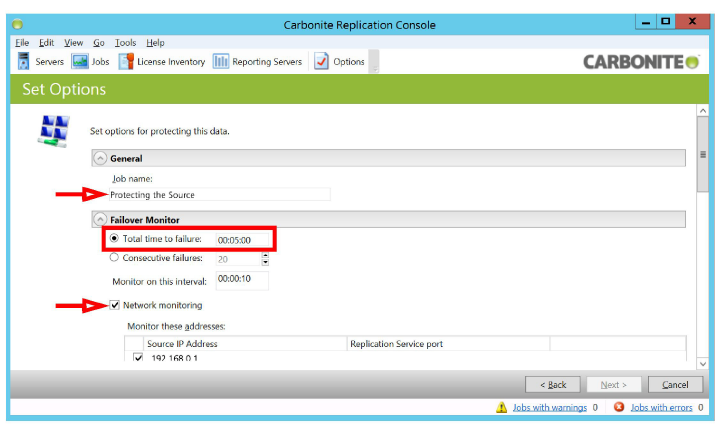Open the Reporting Servers icon

[x=220, y=61]
